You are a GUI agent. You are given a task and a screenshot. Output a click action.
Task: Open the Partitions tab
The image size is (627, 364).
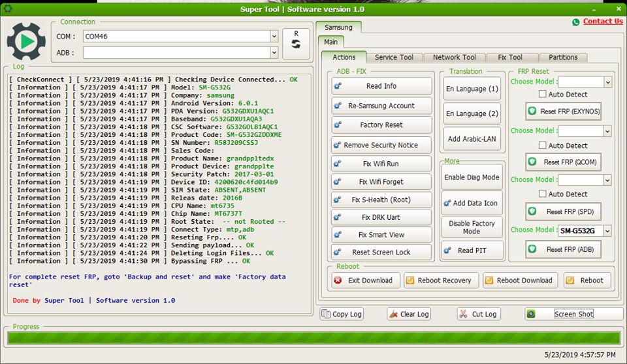click(563, 57)
